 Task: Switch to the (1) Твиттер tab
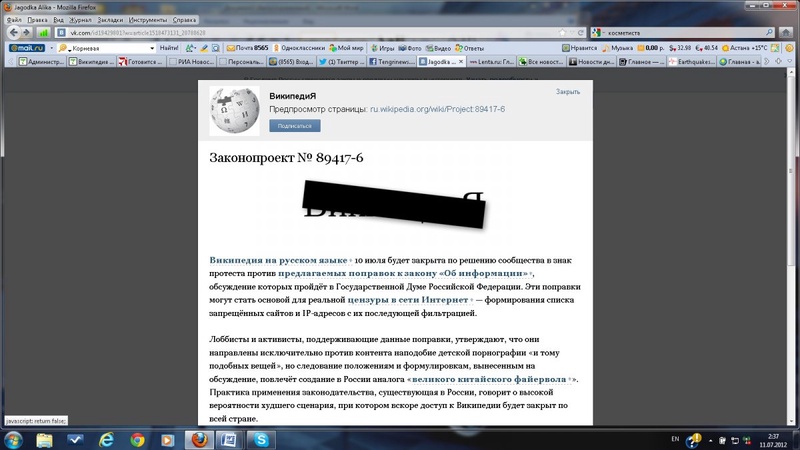(341, 62)
